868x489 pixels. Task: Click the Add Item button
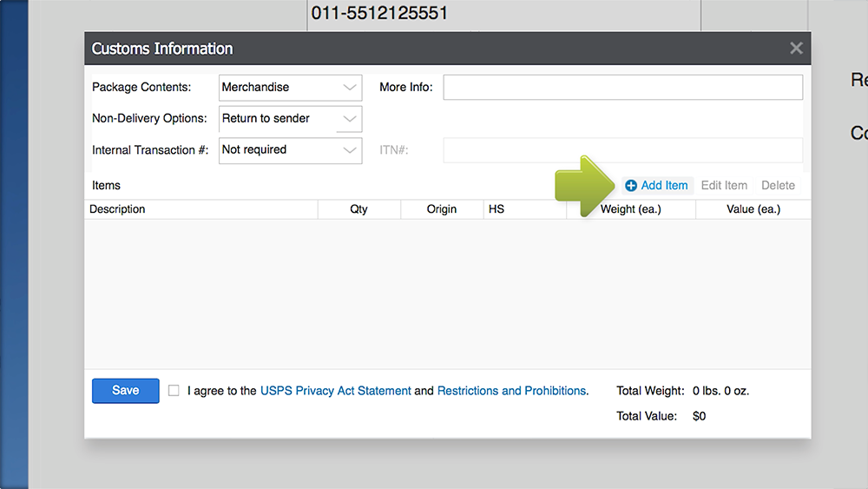pos(656,186)
